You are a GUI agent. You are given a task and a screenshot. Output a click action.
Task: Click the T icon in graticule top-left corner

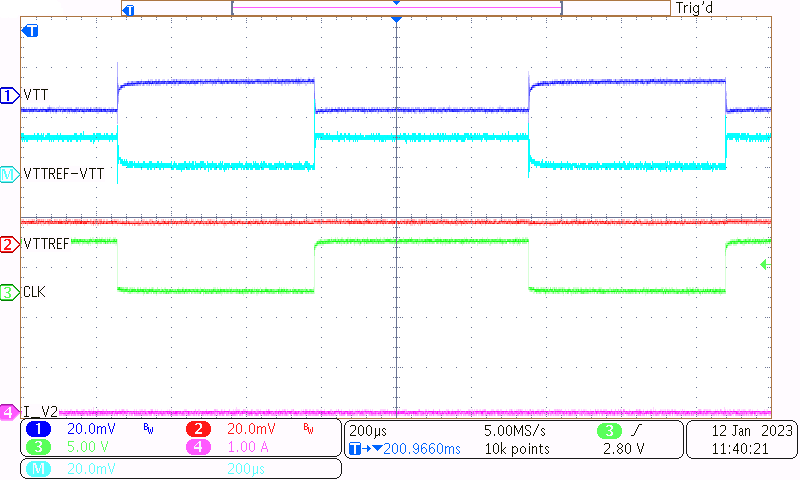coord(31,31)
